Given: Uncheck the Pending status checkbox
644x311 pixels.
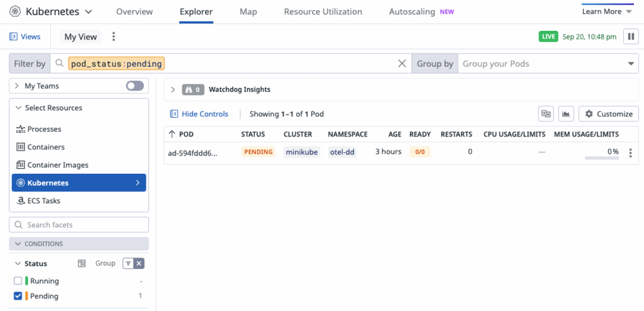Looking at the screenshot, I should point(18,296).
